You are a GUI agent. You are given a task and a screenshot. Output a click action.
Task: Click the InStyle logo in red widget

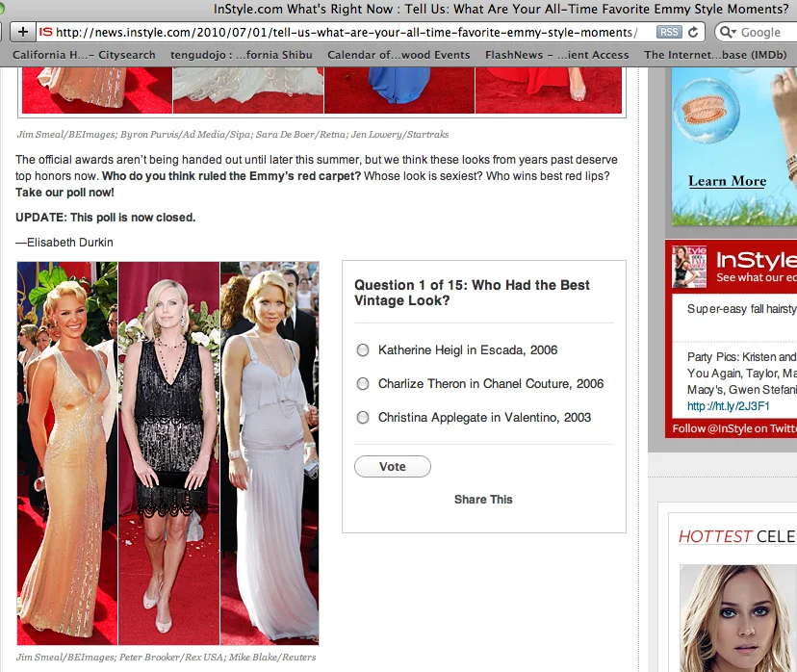pyautogui.click(x=756, y=260)
